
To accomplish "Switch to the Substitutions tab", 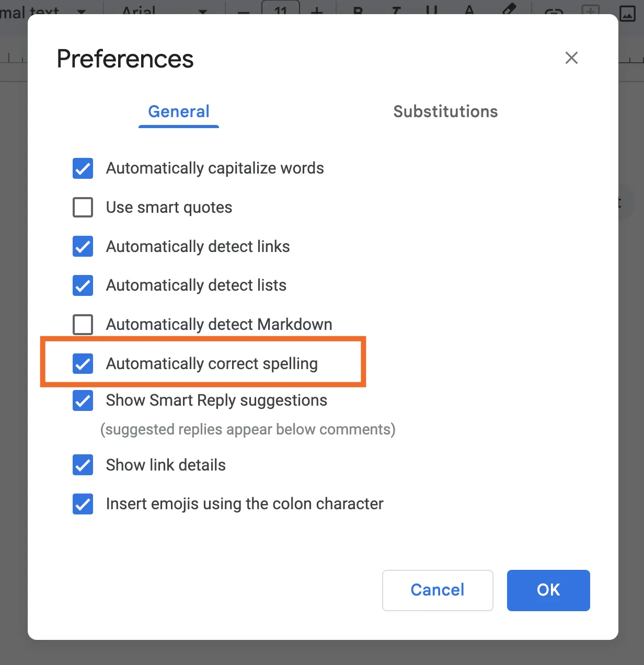I will click(x=445, y=111).
